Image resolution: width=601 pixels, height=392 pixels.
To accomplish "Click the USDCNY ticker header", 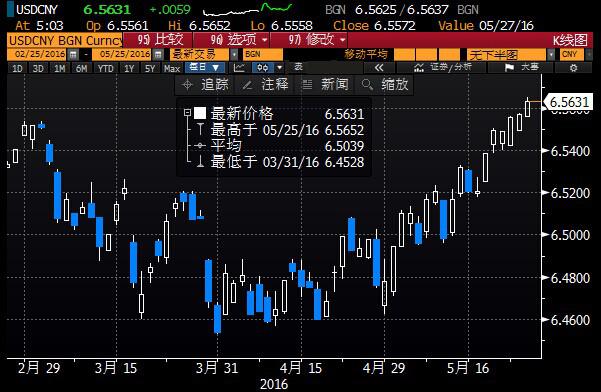I will pyautogui.click(x=37, y=10).
